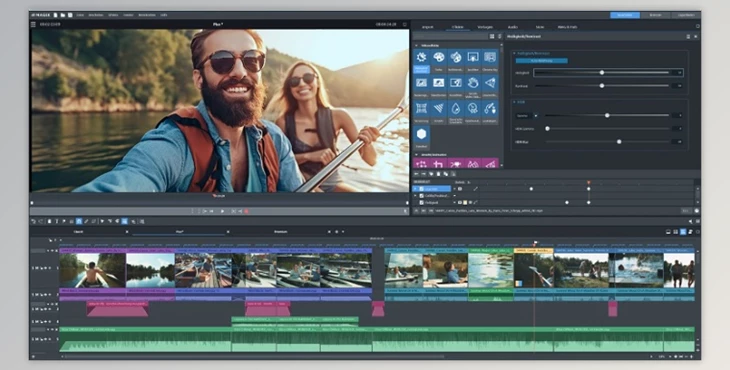Select the white hexagon effect tile
The height and width of the screenshot is (370, 730).
pyautogui.click(x=421, y=137)
